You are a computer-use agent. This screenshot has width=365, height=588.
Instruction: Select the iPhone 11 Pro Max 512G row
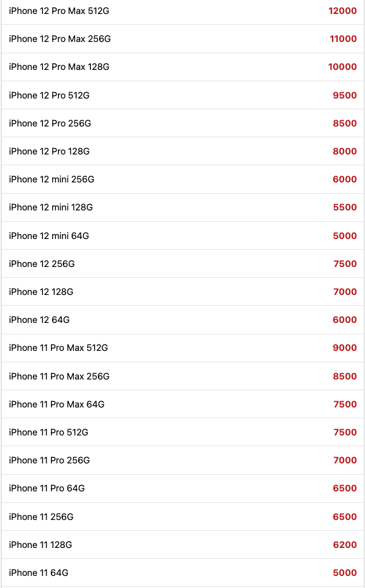(x=182, y=348)
